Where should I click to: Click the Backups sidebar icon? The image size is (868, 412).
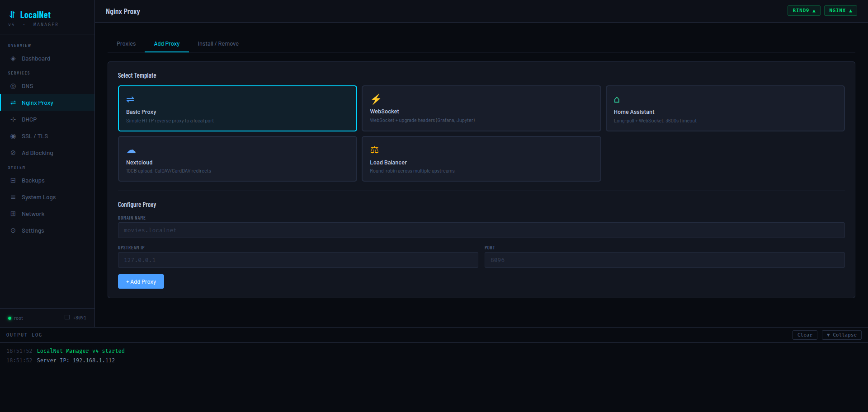[x=13, y=181]
